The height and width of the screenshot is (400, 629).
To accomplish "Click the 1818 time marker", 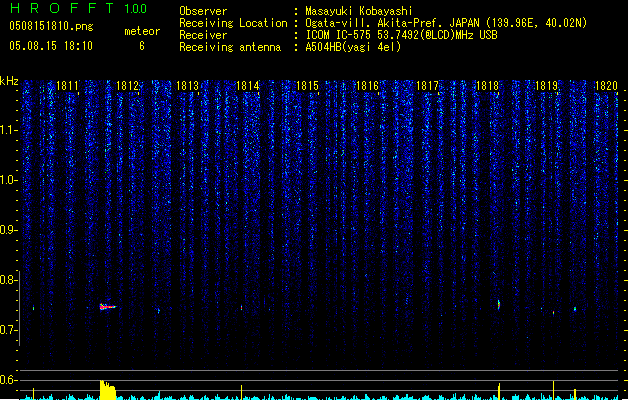I will [x=487, y=86].
